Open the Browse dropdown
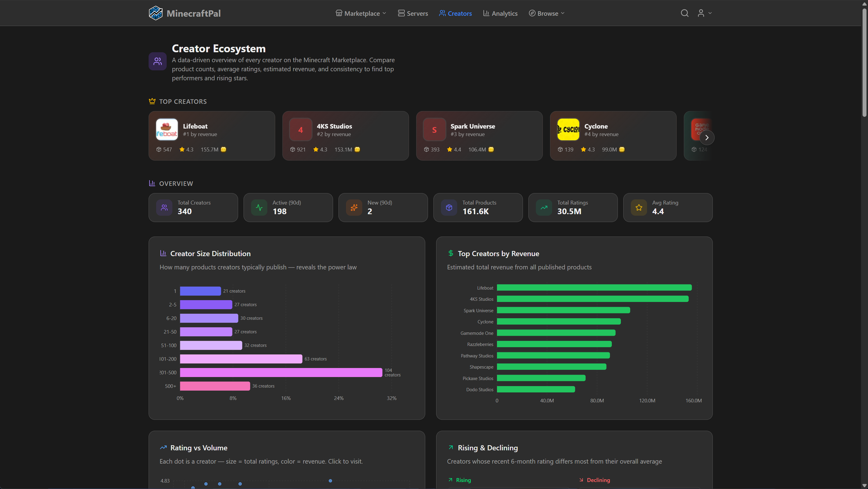868x489 pixels. (546, 13)
